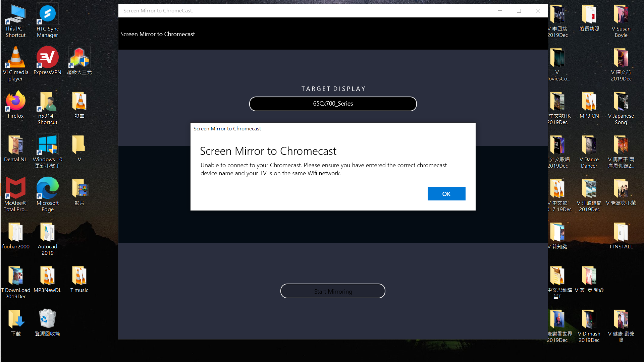This screenshot has height=362, width=644.
Task: Click the 'Screen Mirror to Chromecast' dialog heading
Action: (x=268, y=151)
